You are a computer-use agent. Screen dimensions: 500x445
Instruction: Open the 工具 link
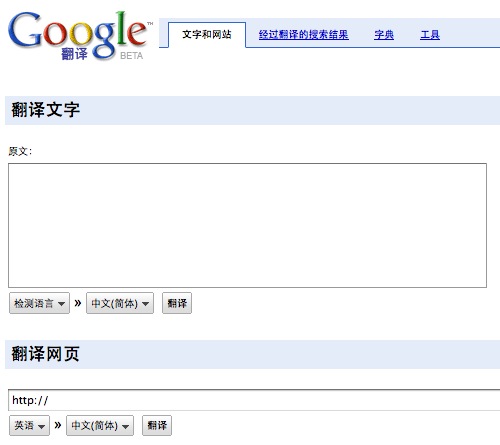[x=430, y=35]
